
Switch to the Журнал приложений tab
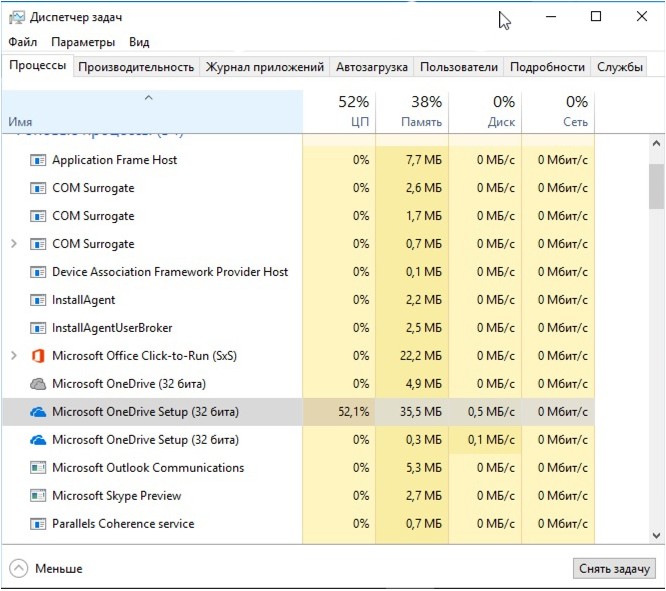(265, 67)
